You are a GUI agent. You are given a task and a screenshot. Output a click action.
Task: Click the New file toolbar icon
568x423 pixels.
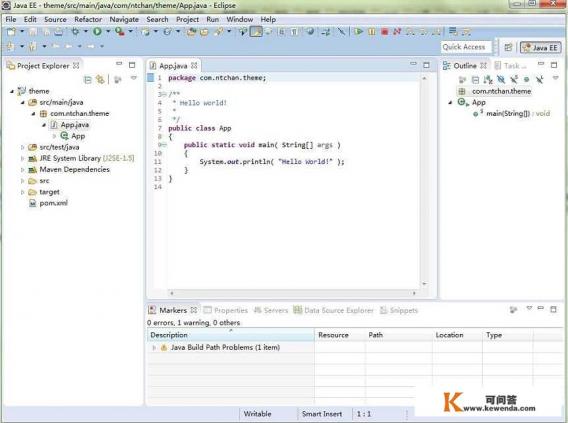coord(12,32)
